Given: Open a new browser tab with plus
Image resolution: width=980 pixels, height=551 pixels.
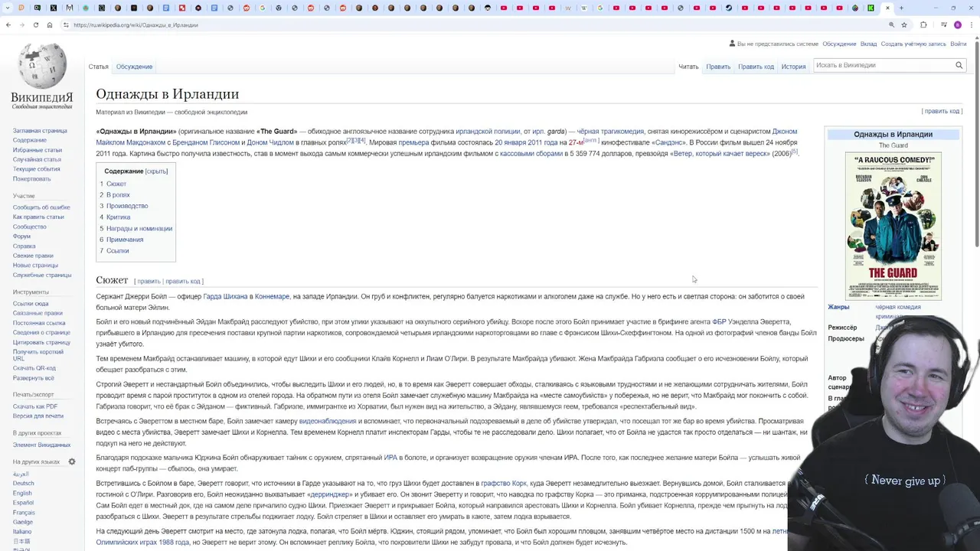Looking at the screenshot, I should [x=901, y=8].
